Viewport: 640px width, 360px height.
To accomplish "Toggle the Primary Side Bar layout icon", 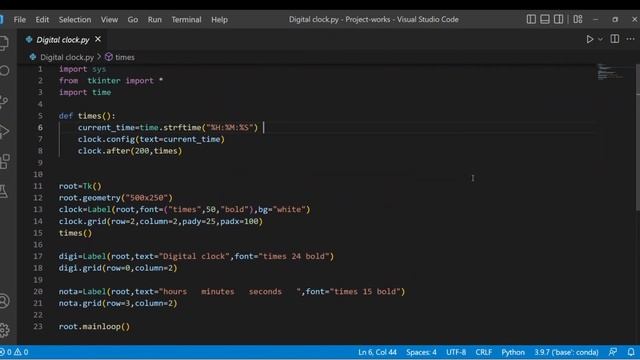I will coord(531,19).
